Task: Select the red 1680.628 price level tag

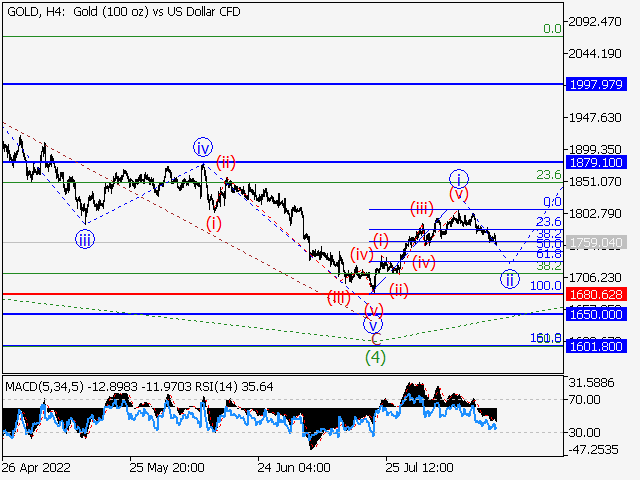Action: [x=596, y=294]
